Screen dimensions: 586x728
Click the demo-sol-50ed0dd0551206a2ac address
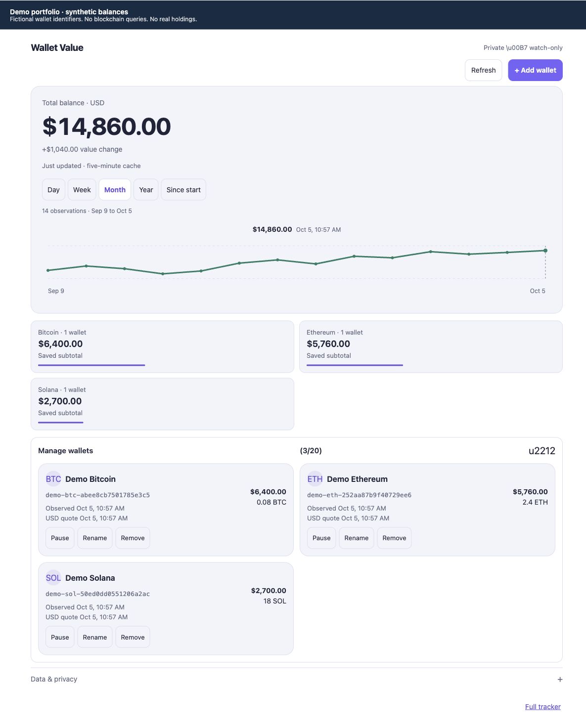97,594
